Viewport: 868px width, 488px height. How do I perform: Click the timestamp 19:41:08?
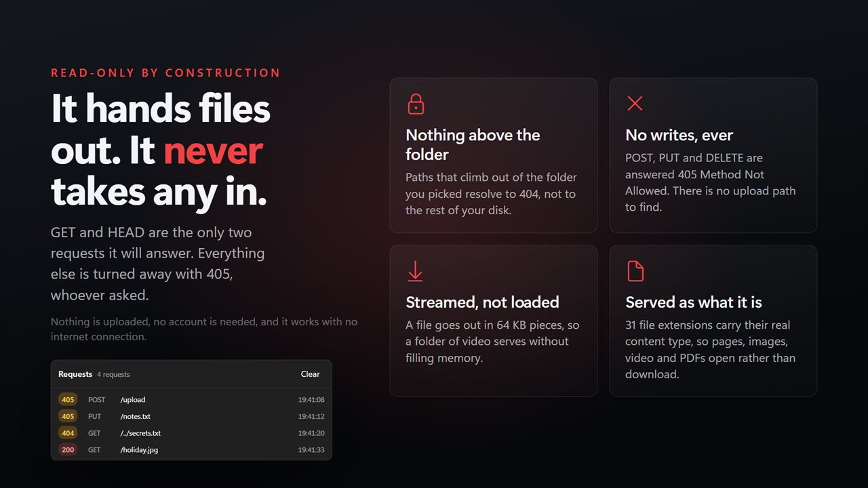click(x=311, y=400)
